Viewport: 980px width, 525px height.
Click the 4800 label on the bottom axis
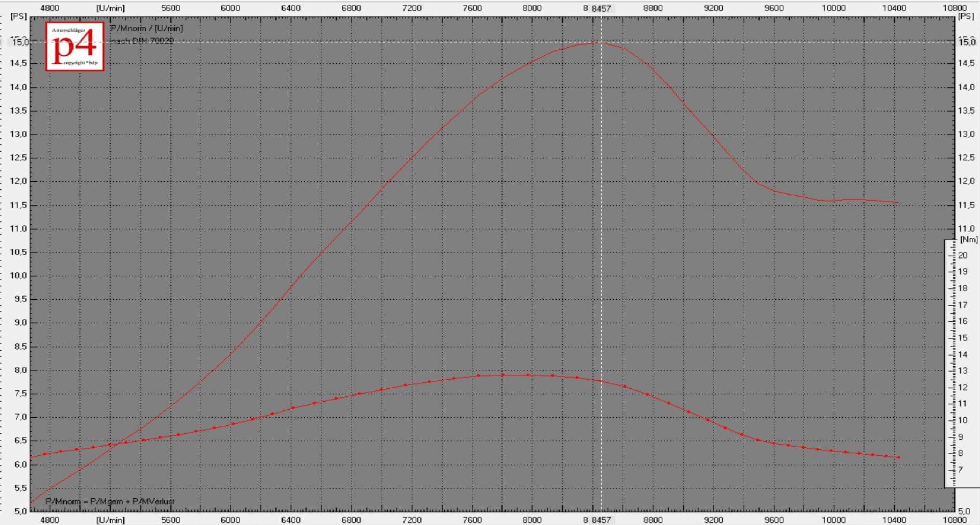pyautogui.click(x=50, y=520)
